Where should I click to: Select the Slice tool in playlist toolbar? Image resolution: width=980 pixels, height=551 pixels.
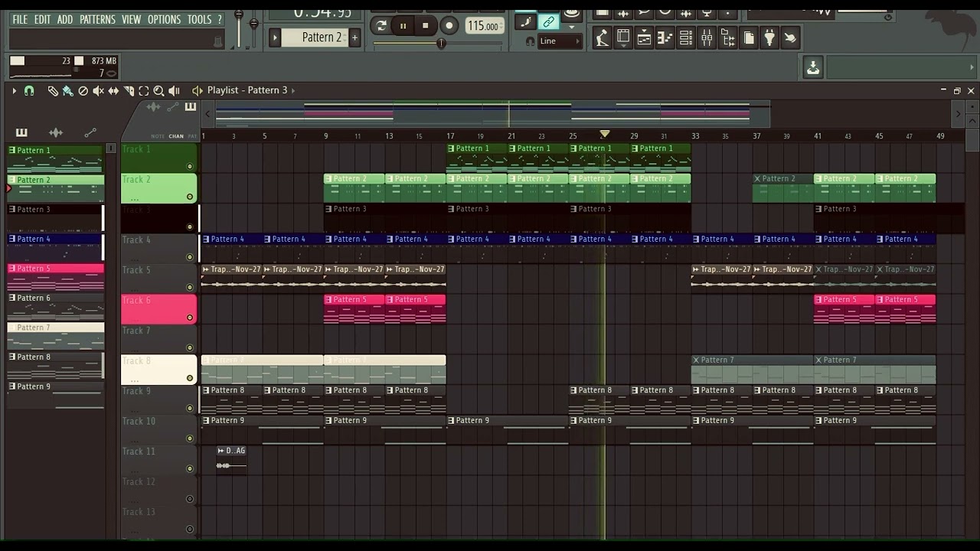pyautogui.click(x=129, y=90)
